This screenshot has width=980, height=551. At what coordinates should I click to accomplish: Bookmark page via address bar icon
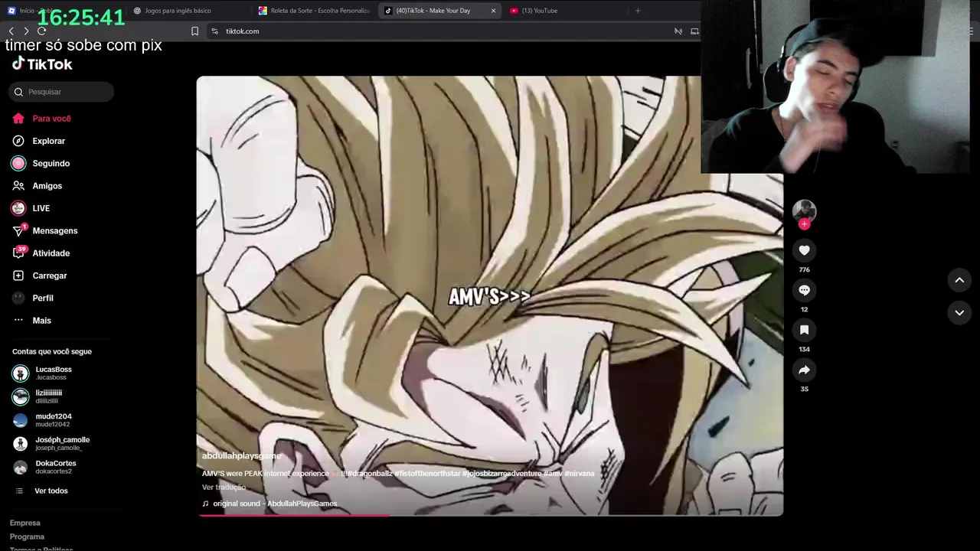click(194, 31)
